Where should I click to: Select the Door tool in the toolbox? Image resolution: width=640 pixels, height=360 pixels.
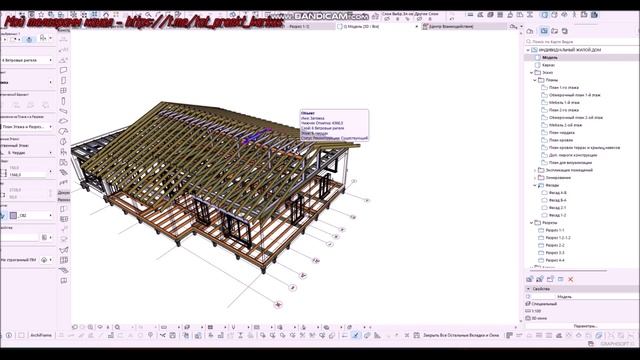coord(63,80)
